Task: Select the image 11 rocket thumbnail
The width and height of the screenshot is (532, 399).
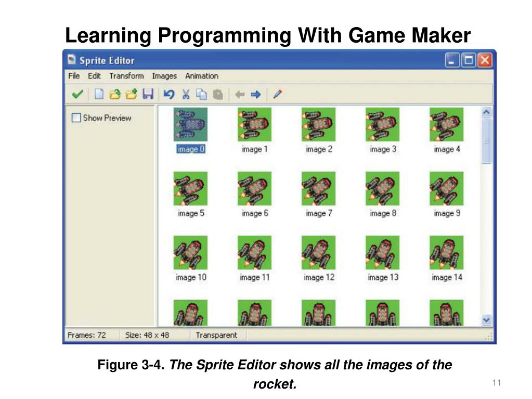Action: click(x=254, y=253)
